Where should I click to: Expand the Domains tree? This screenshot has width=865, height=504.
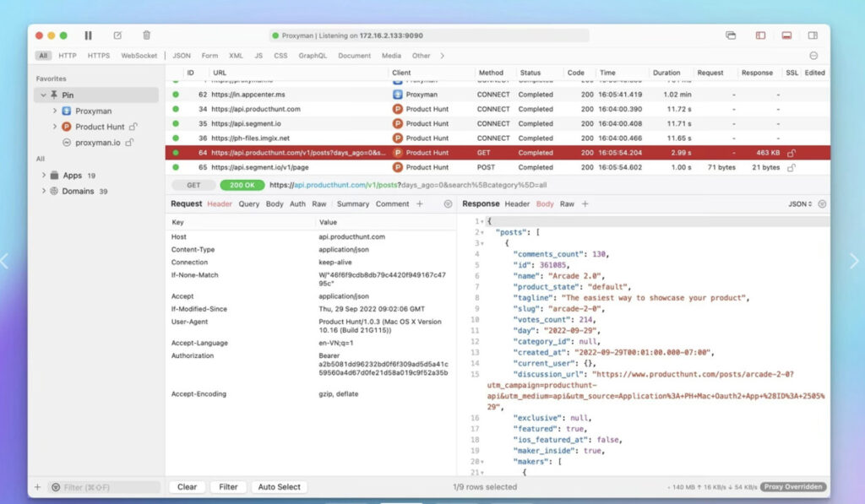(44, 191)
